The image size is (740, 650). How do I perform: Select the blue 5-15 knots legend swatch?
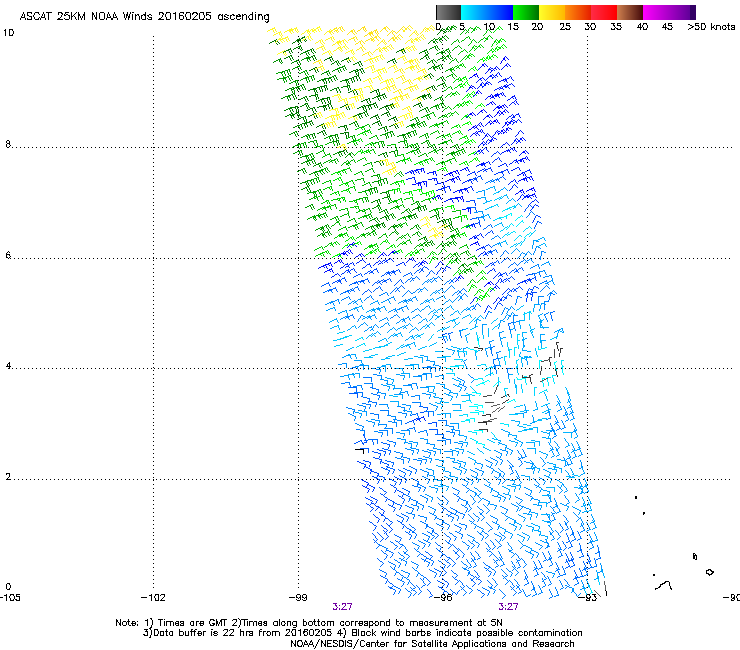point(487,12)
